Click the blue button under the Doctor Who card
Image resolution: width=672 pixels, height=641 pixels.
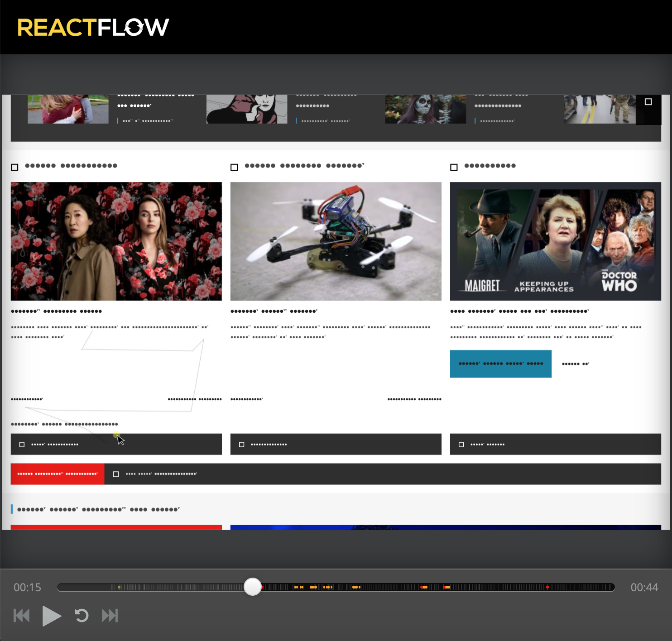501,364
